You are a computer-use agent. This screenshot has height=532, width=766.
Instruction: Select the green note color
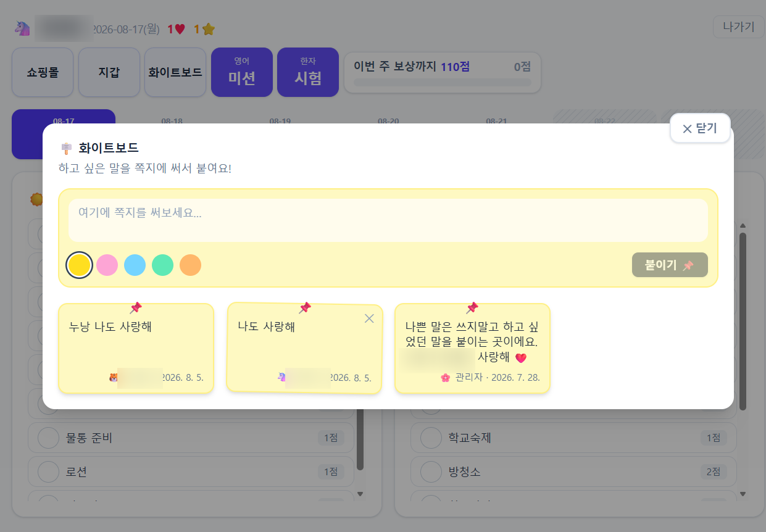point(163,265)
